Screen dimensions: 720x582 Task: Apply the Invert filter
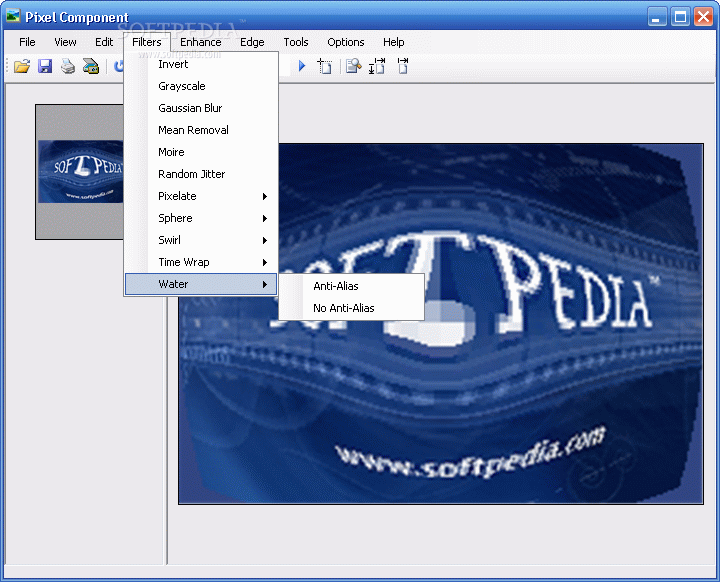point(201,64)
